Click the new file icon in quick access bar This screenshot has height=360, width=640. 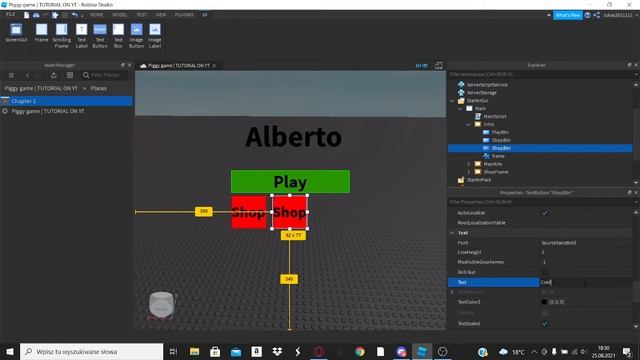point(27,15)
